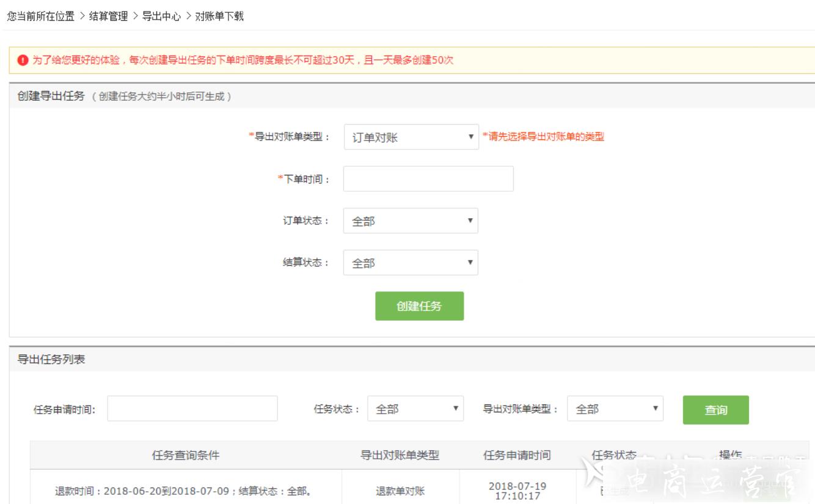
Task: Expand the 订单状态 dropdown
Action: point(411,221)
